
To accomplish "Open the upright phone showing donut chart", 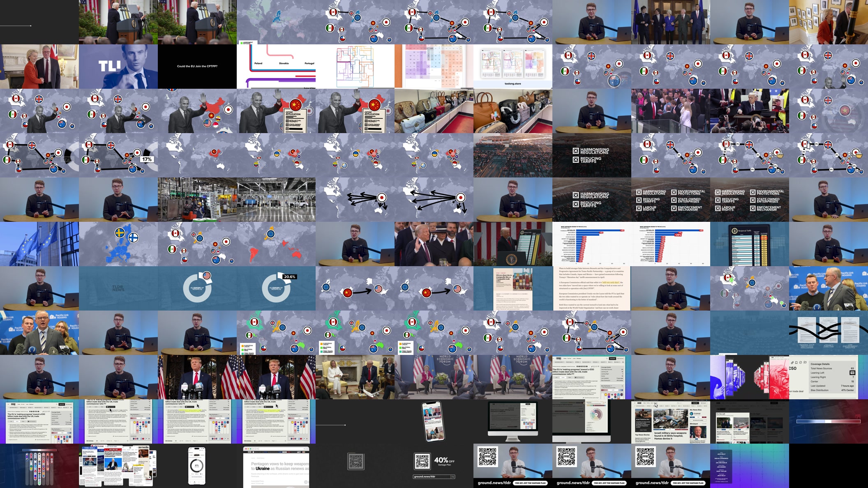I will (197, 466).
